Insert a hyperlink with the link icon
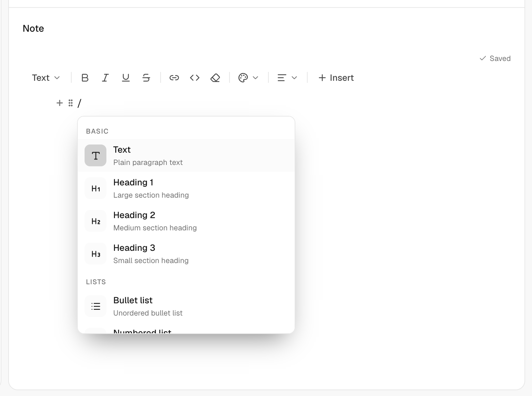Image resolution: width=532 pixels, height=396 pixels. pyautogui.click(x=174, y=78)
